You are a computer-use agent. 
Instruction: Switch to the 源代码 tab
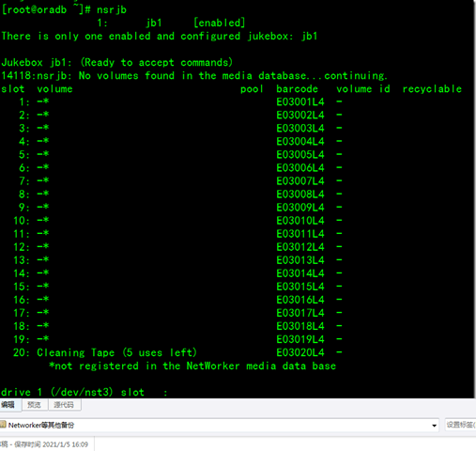click(64, 405)
